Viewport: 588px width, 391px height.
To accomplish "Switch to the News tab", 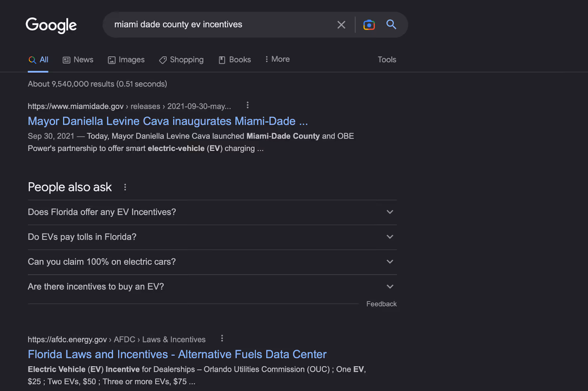I will pos(78,60).
